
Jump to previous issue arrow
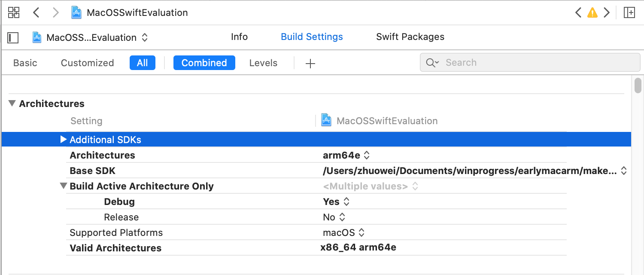(578, 12)
